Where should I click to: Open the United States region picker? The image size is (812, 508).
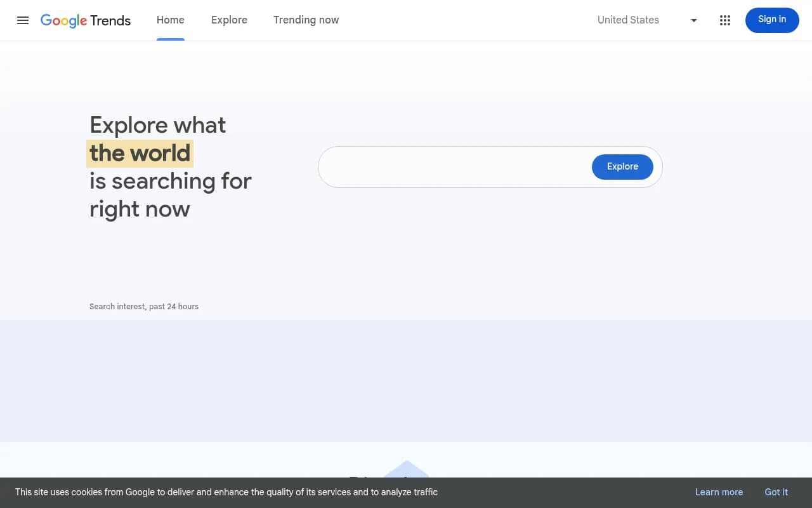(628, 20)
